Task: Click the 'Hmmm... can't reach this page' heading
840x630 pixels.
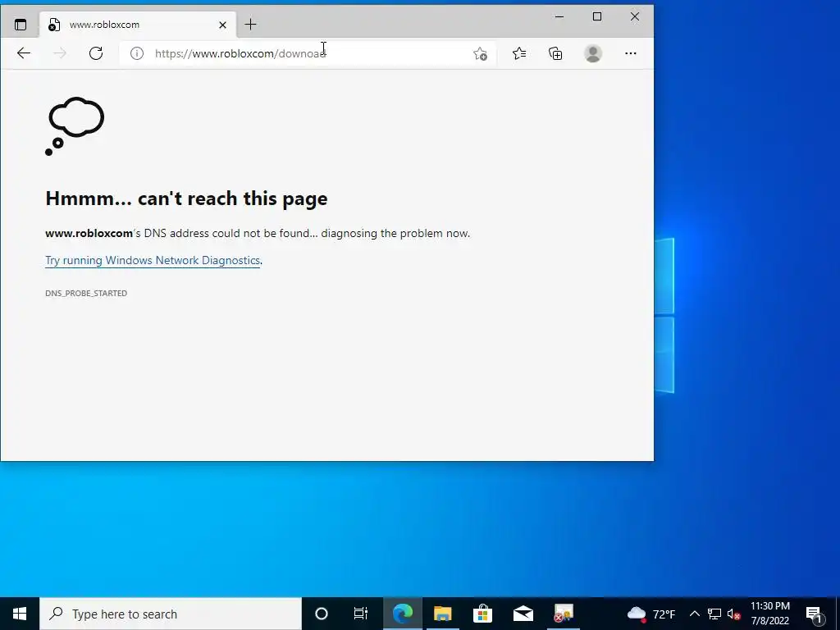Action: pyautogui.click(x=186, y=199)
